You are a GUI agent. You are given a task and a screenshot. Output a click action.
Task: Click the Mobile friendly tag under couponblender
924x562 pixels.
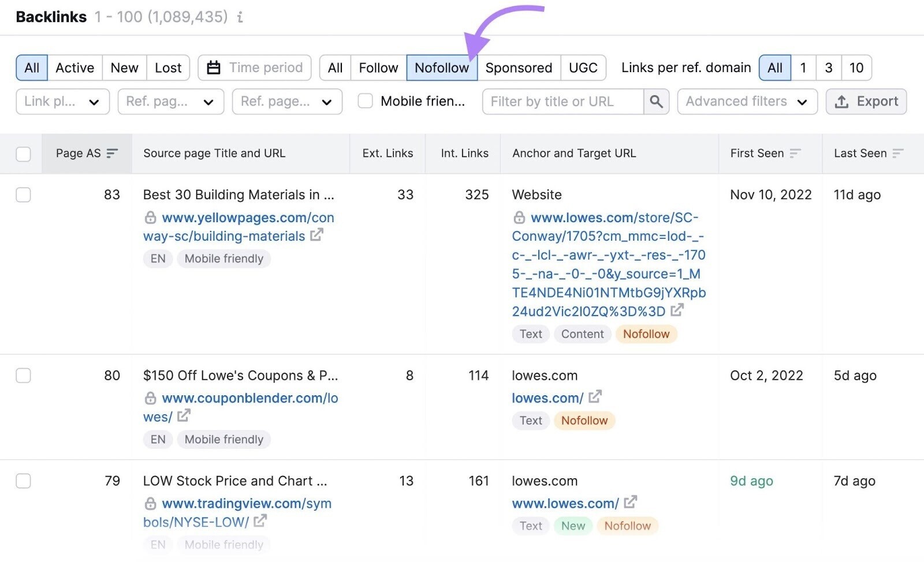(223, 440)
